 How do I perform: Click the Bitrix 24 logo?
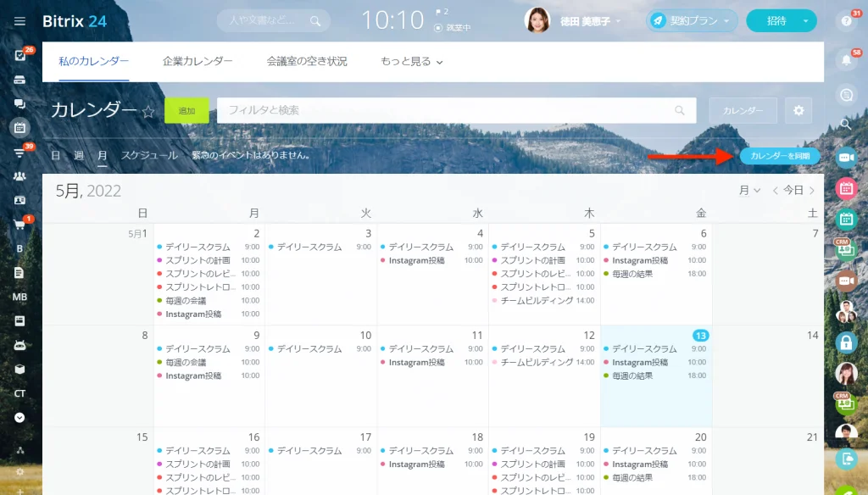(75, 21)
